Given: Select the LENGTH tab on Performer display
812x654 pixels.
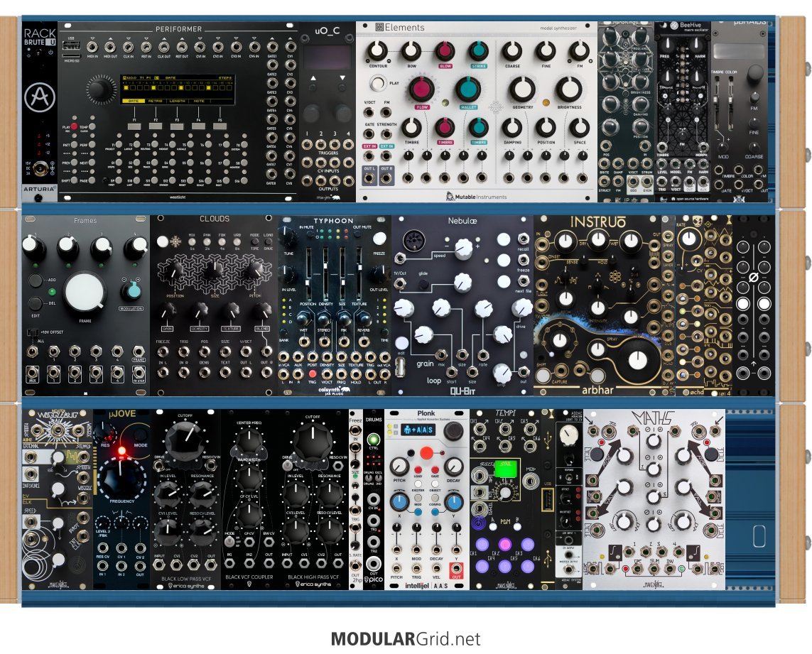Looking at the screenshot, I should [x=177, y=101].
